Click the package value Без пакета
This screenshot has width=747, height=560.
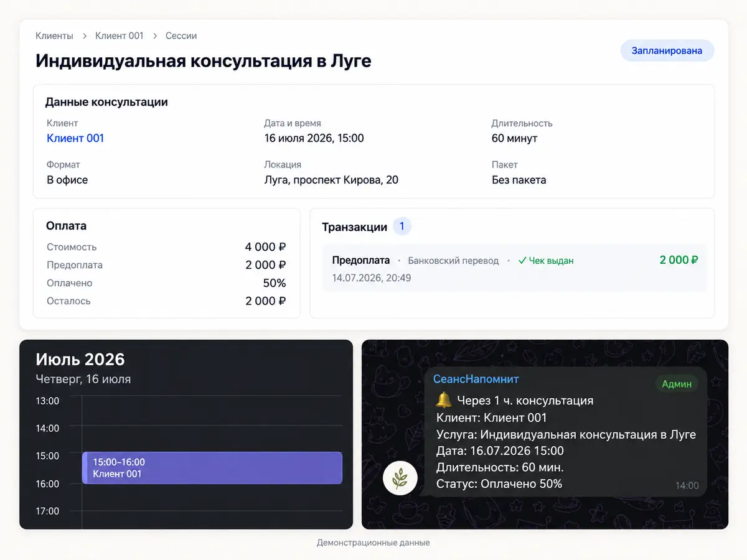pos(519,180)
